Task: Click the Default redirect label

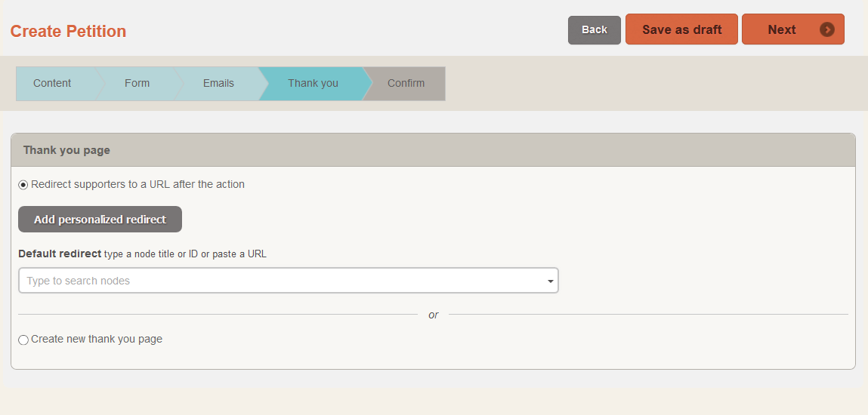Action: click(x=60, y=254)
